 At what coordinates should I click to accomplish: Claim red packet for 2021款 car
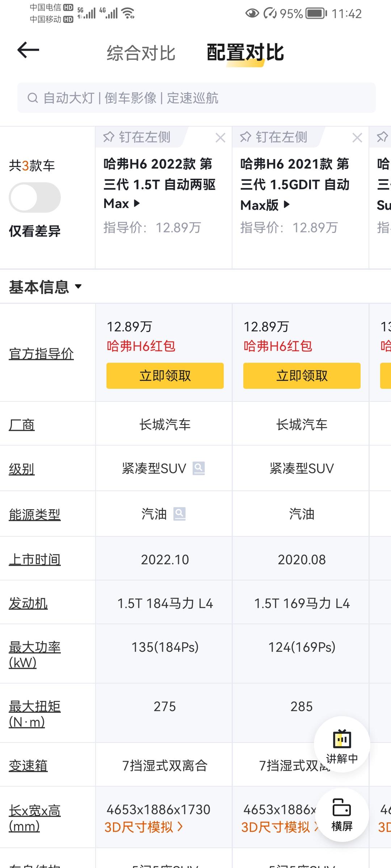(x=302, y=376)
